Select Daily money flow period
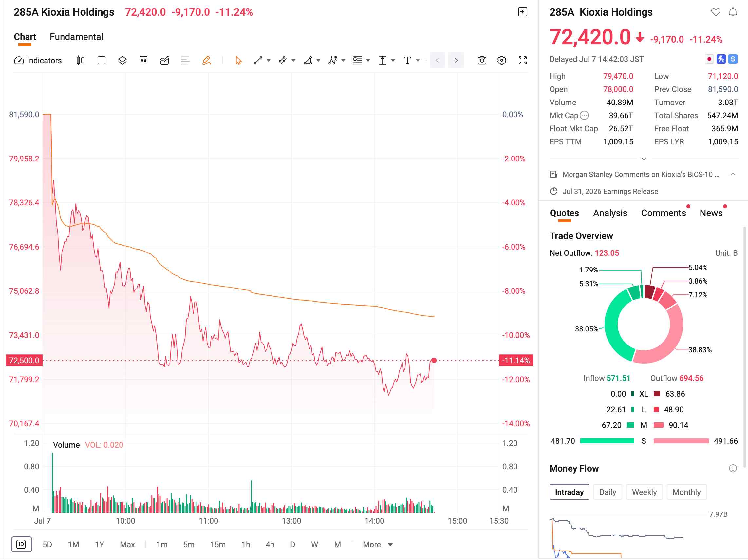The width and height of the screenshot is (748, 560). click(x=608, y=492)
